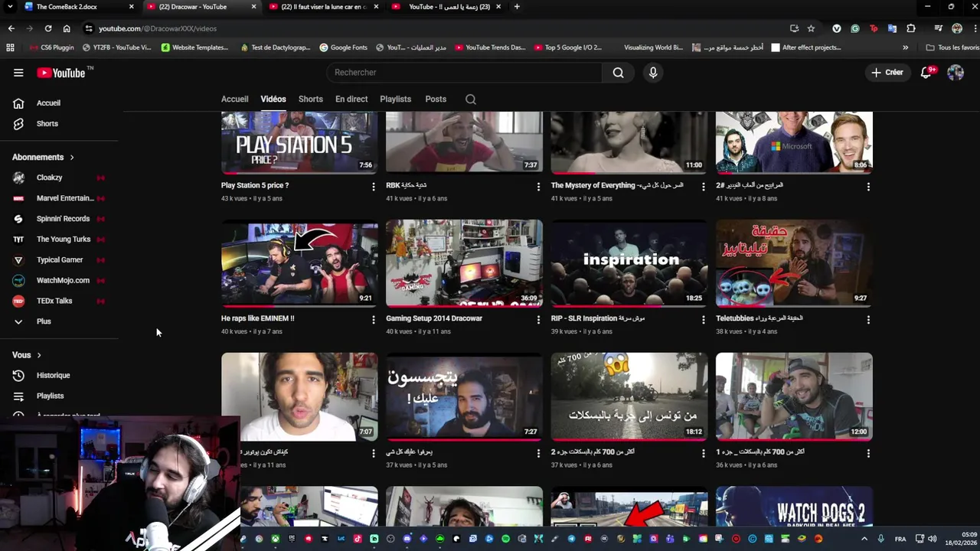Click the browser home icon

click(x=67, y=28)
